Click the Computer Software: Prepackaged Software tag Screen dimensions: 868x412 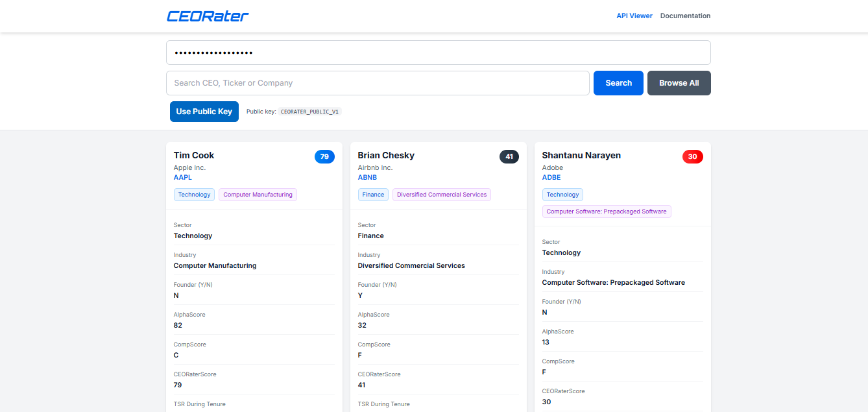point(607,212)
